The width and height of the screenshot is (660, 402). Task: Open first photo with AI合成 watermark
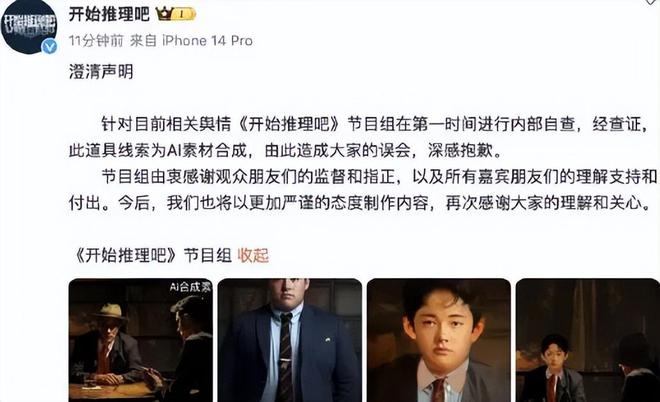[141, 340]
